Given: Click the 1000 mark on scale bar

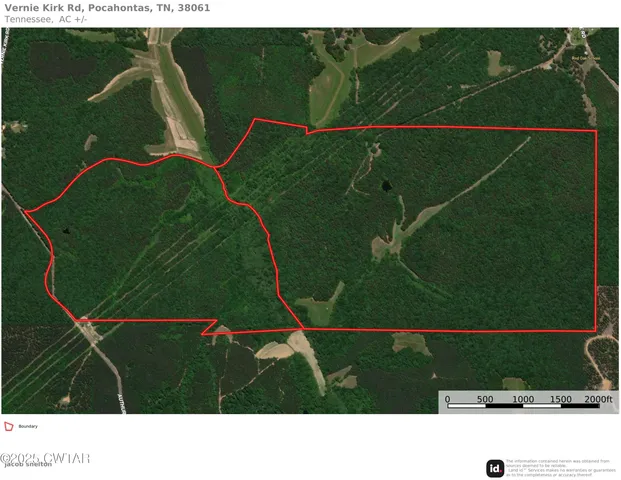Looking at the screenshot, I should coord(523,399).
